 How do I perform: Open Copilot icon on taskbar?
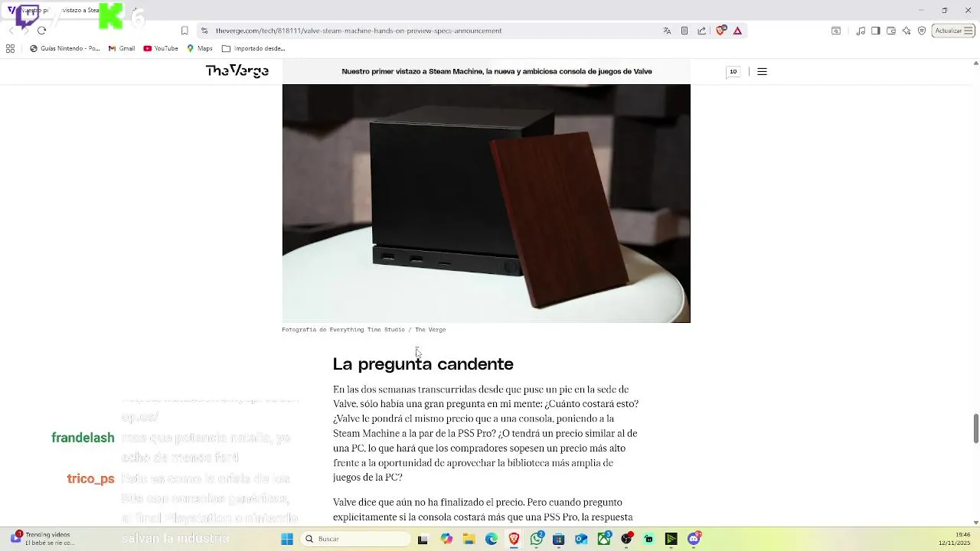pyautogui.click(x=446, y=539)
